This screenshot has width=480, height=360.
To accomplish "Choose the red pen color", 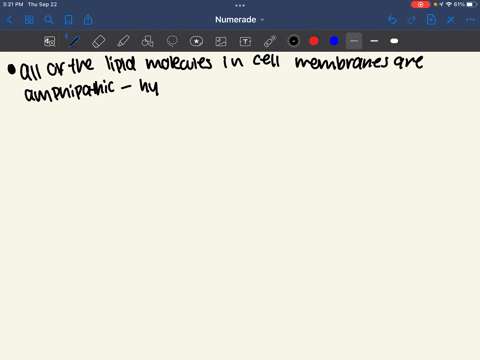I will (x=314, y=41).
